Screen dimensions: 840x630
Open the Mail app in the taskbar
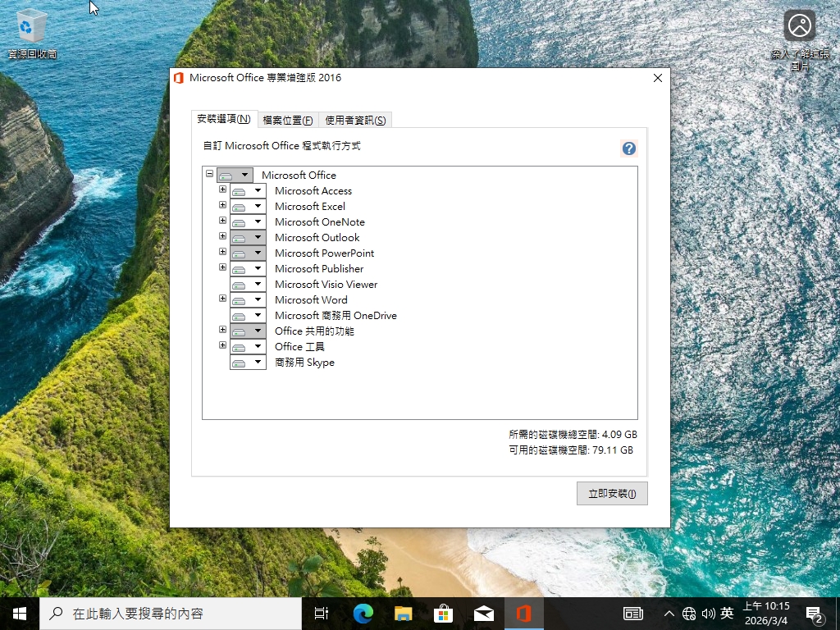[x=483, y=613]
